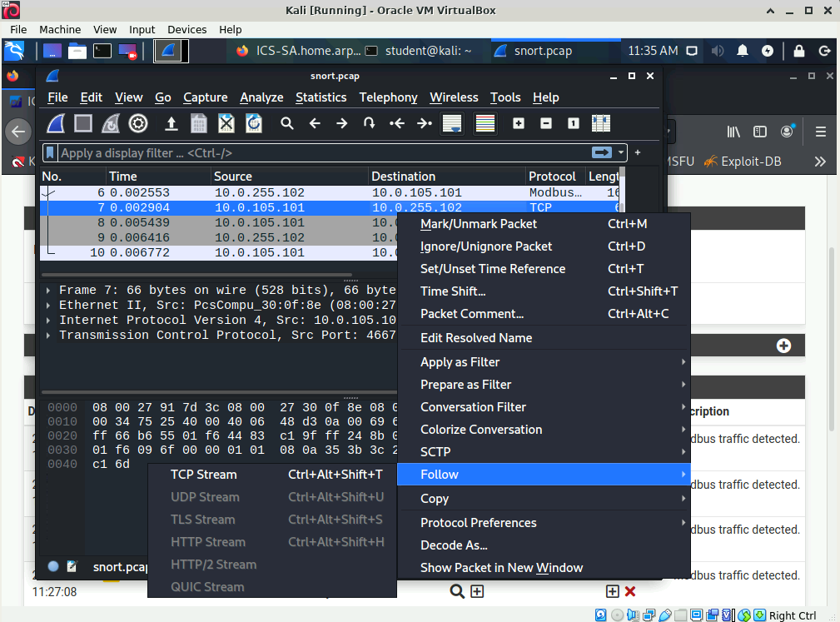This screenshot has height=622, width=840.
Task: Start a new packet capture with the shark fin icon
Action: [56, 124]
